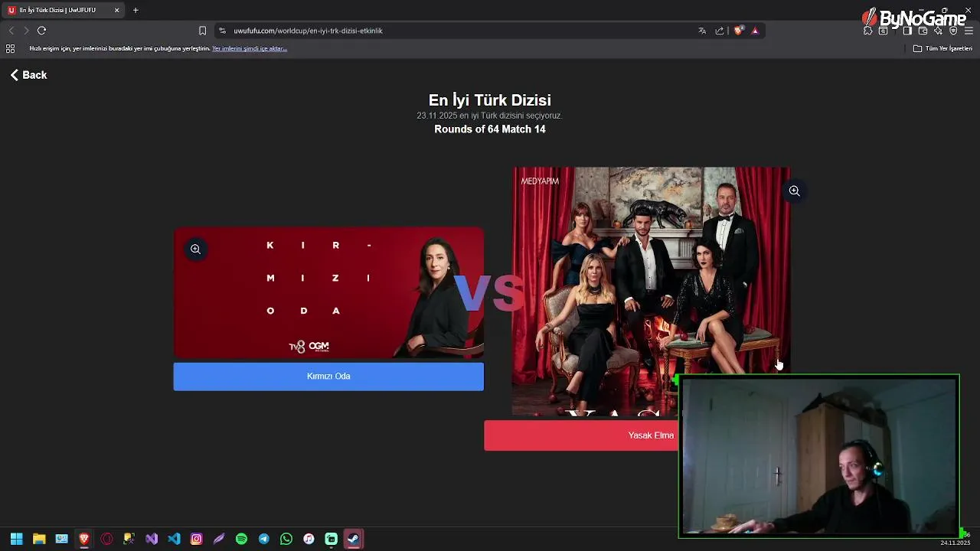Zoom the Kırmızı Oda poster with magnifier icon

pyautogui.click(x=196, y=249)
